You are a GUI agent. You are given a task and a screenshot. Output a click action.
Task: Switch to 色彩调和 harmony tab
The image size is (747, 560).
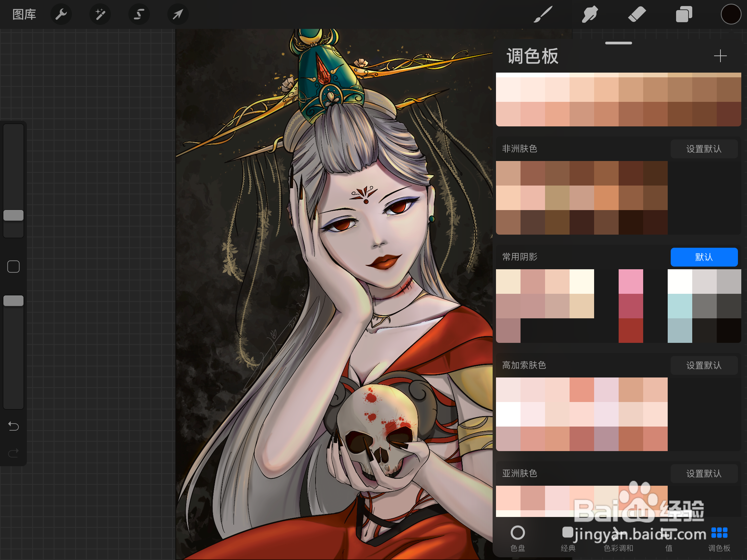[x=618, y=539]
